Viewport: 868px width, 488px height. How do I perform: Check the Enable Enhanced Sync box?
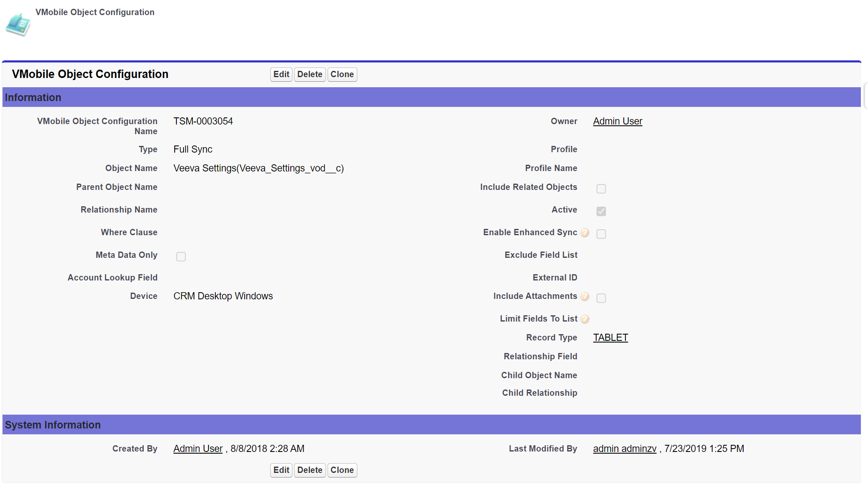(601, 234)
